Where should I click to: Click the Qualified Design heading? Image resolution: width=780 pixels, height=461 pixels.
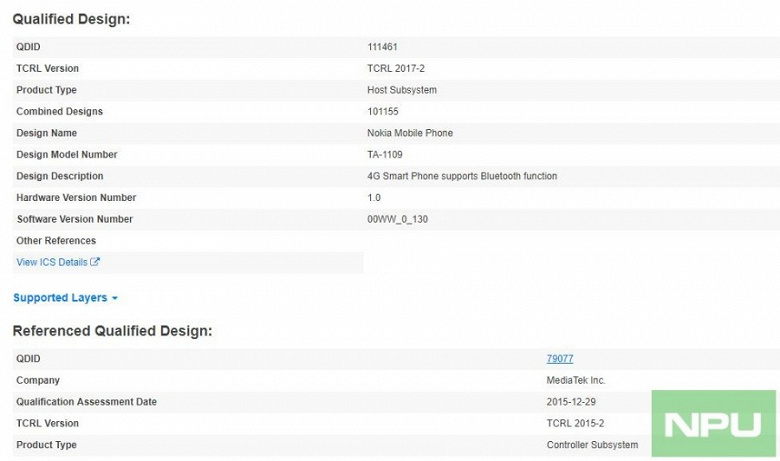point(71,19)
